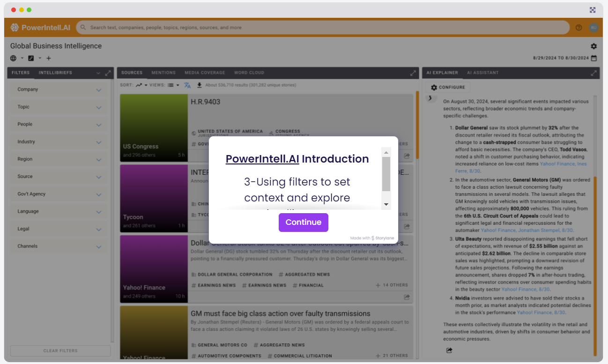Share the Tycoon story card
The width and height of the screenshot is (608, 364).
pos(407,226)
